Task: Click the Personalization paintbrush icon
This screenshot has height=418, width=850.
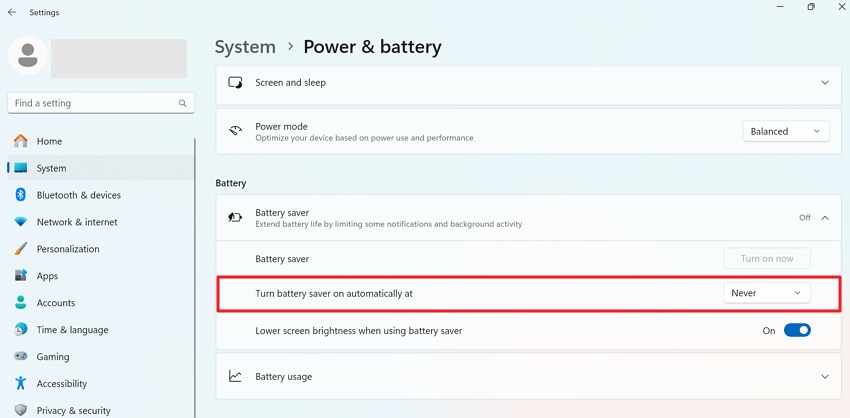Action: [x=21, y=249]
